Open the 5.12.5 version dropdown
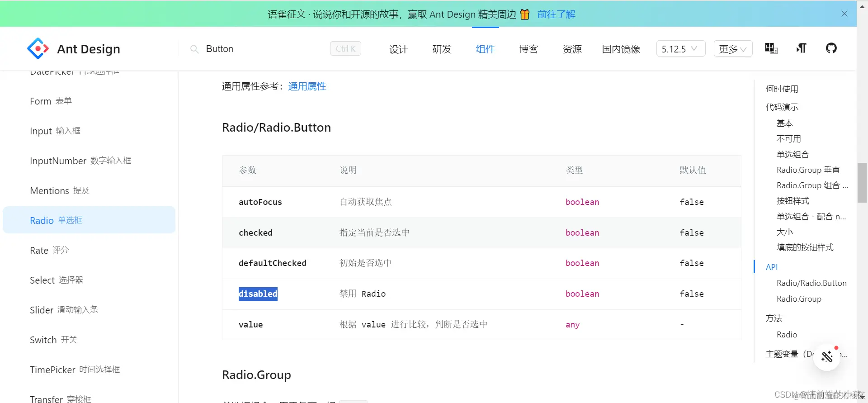This screenshot has height=403, width=868. 680,49
